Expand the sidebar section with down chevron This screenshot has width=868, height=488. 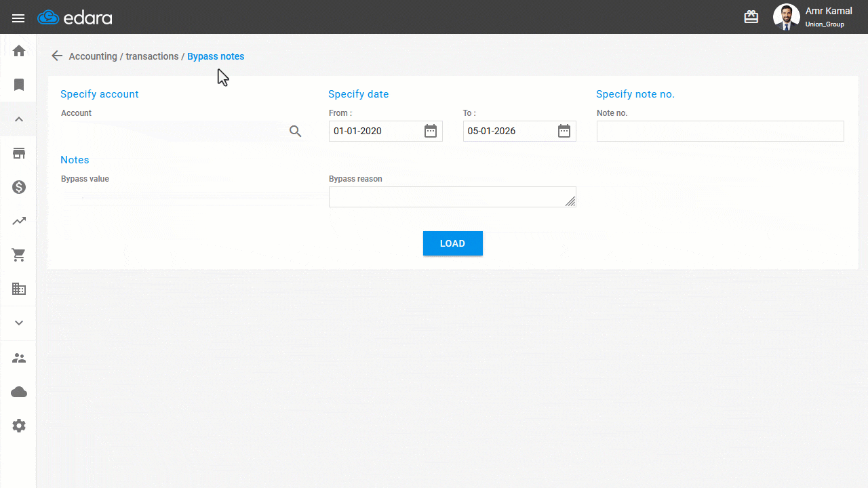pos(19,323)
